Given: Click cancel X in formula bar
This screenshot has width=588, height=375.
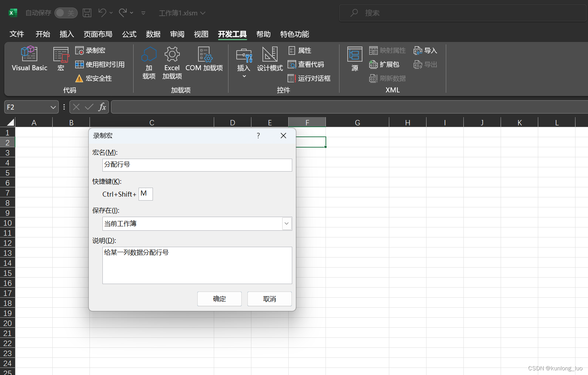Looking at the screenshot, I should point(76,107).
